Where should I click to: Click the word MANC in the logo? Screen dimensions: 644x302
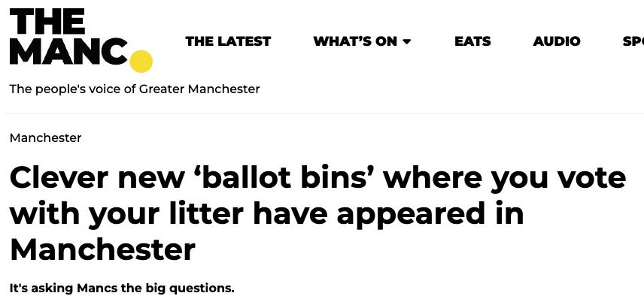68,53
